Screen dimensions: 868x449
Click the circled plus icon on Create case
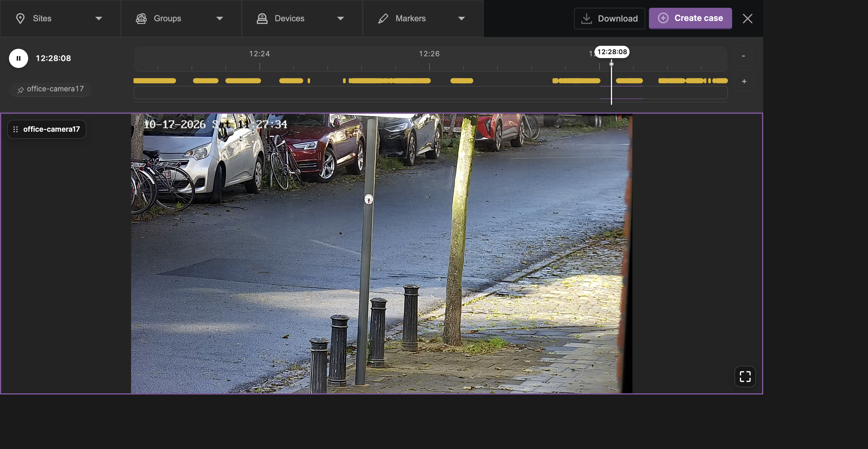click(663, 18)
